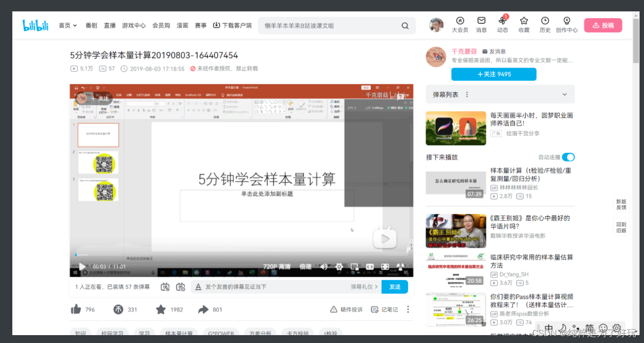
Task: Open 霸王别姬 recommended video thumbnail
Action: 456,231
